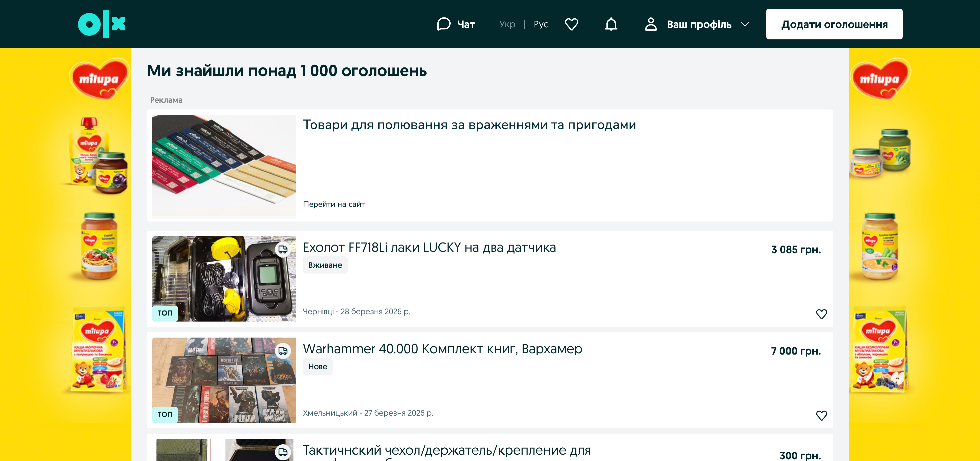
Task: Open the Chat speech bubble icon
Action: point(443,24)
